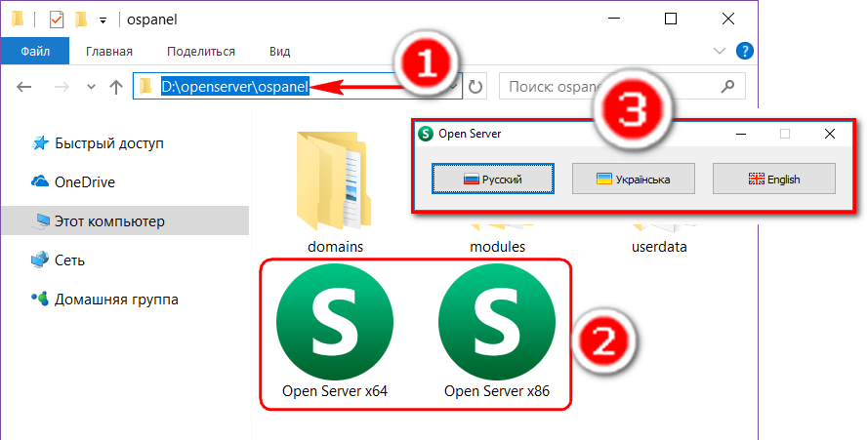Select the modules folder label
Image resolution: width=868 pixels, height=440 pixels.
click(x=497, y=246)
